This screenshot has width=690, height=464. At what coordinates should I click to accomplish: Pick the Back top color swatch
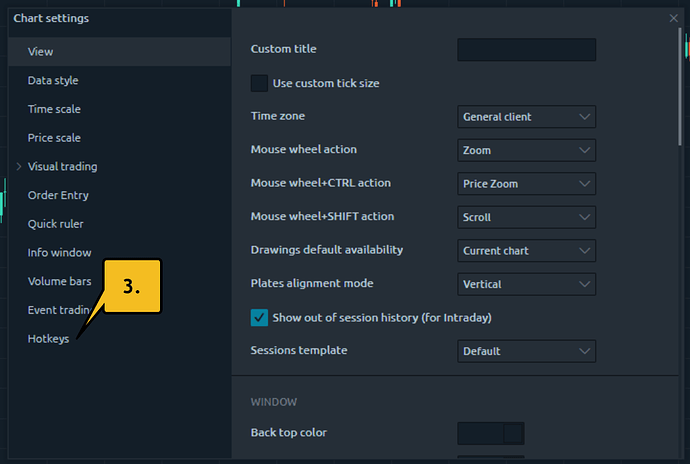click(490, 433)
